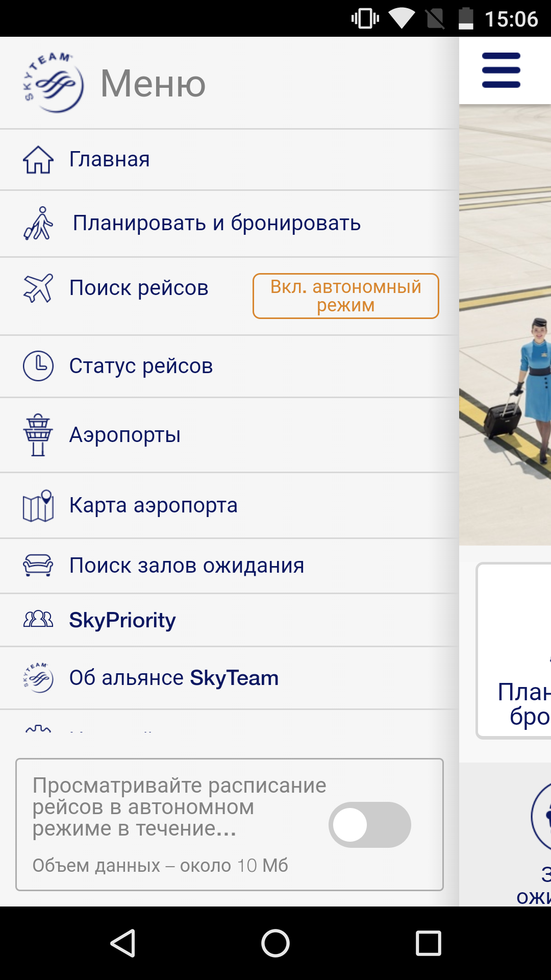Viewport: 551px width, 980px height.
Task: Tap the Вкл. автономный режим button
Action: 346,296
